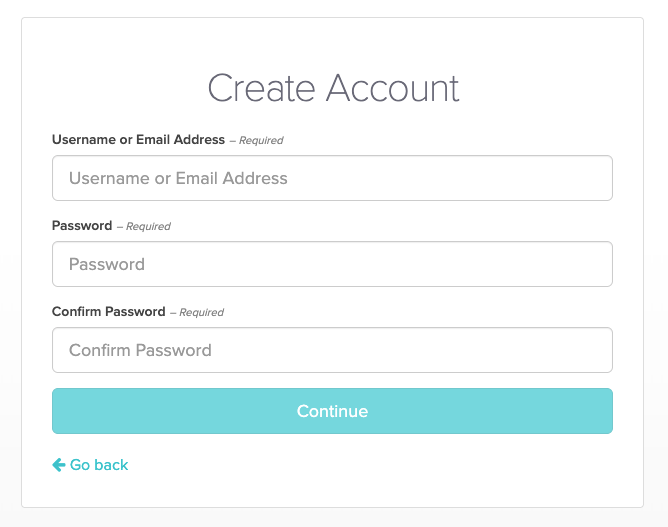The height and width of the screenshot is (527, 668).
Task: Select the Confirm Password input field
Action: (332, 350)
